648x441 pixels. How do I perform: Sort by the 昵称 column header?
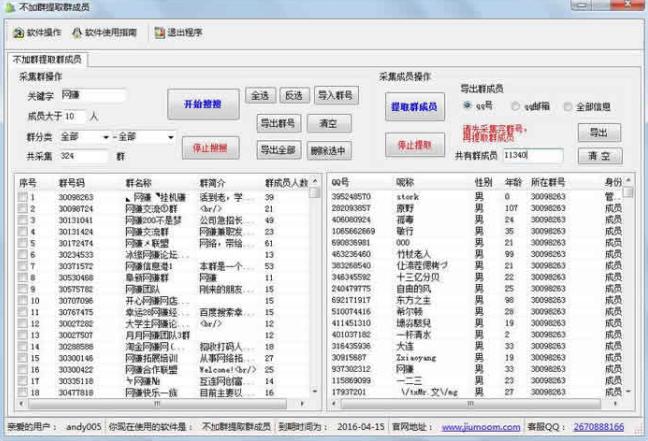tap(405, 182)
